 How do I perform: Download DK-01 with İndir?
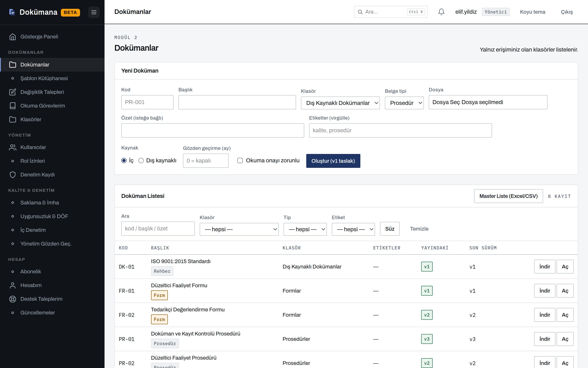(545, 267)
